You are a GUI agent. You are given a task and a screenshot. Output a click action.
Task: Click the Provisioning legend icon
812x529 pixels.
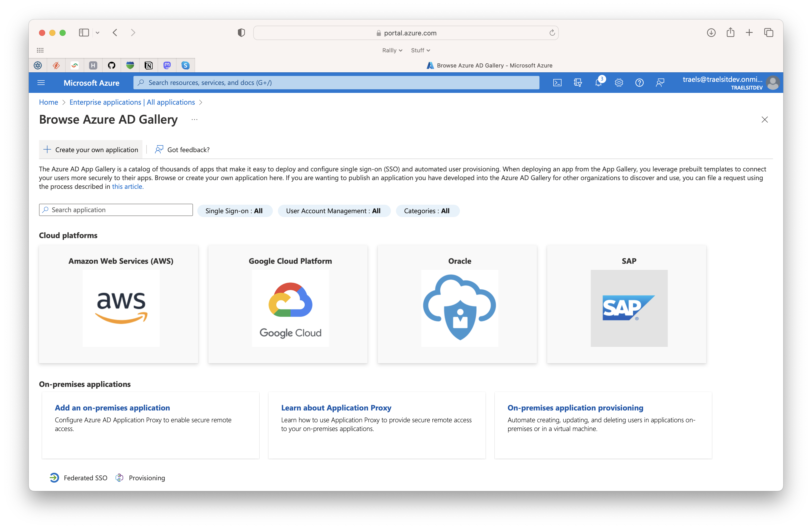(x=119, y=478)
